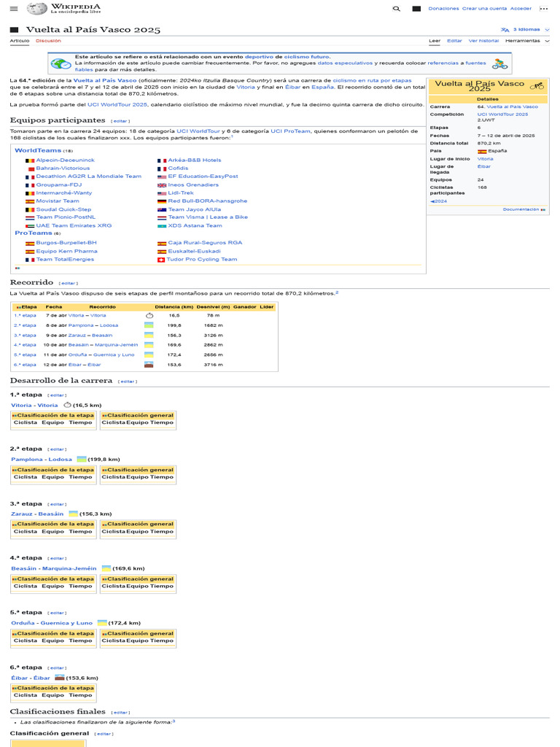560x747 pixels.
Task: Open the main hamburger menu
Action: (14, 9)
